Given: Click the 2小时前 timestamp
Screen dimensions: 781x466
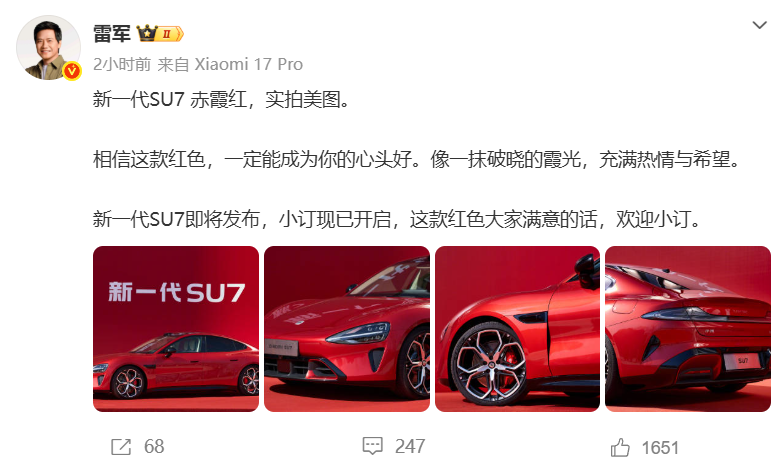Looking at the screenshot, I should point(122,64).
